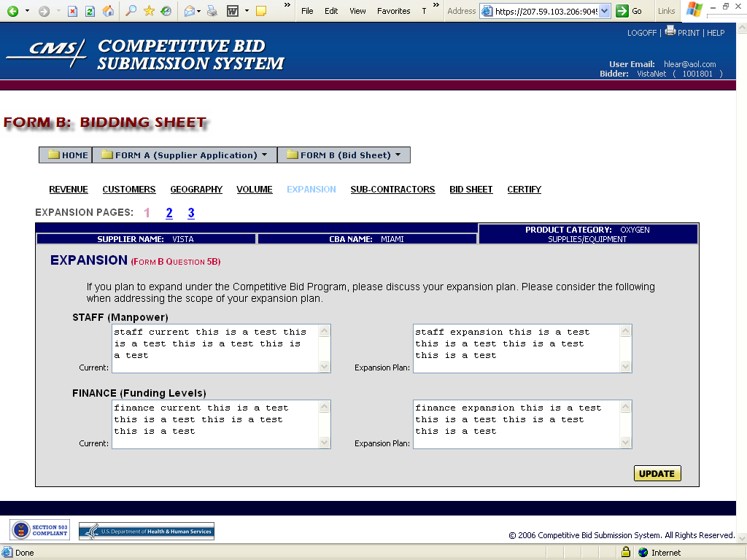This screenshot has width=747, height=560.
Task: Expand the address bar URL dropdown
Action: 607,11
